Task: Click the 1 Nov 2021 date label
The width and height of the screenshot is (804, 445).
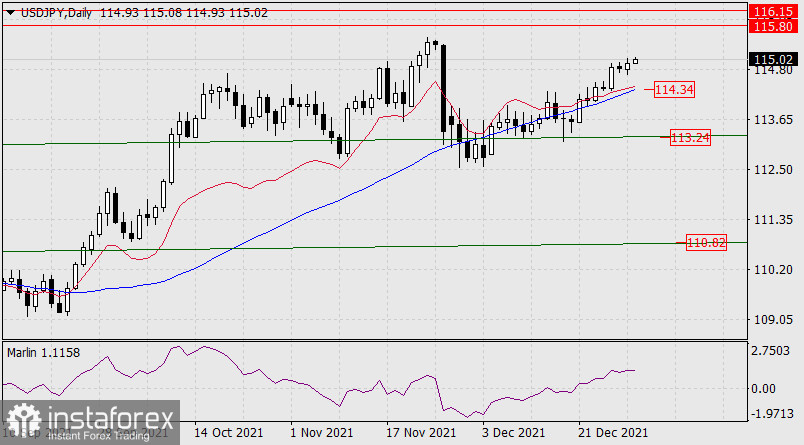Action: [x=321, y=433]
